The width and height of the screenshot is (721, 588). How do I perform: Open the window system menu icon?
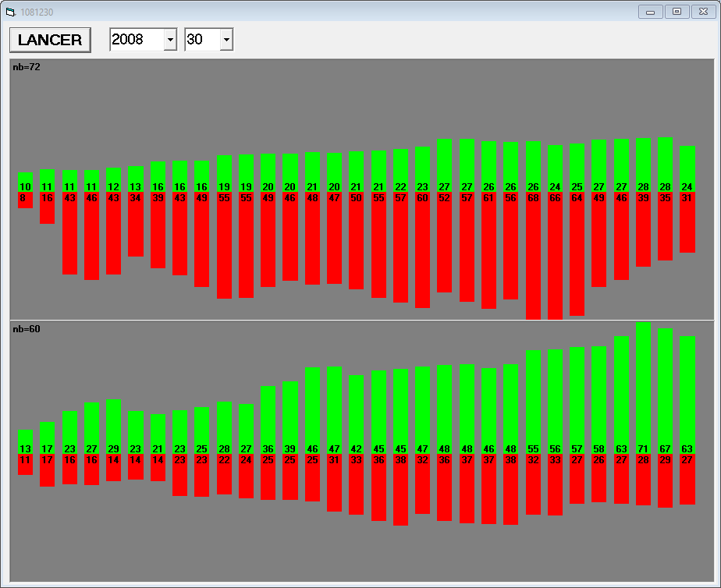[11, 12]
